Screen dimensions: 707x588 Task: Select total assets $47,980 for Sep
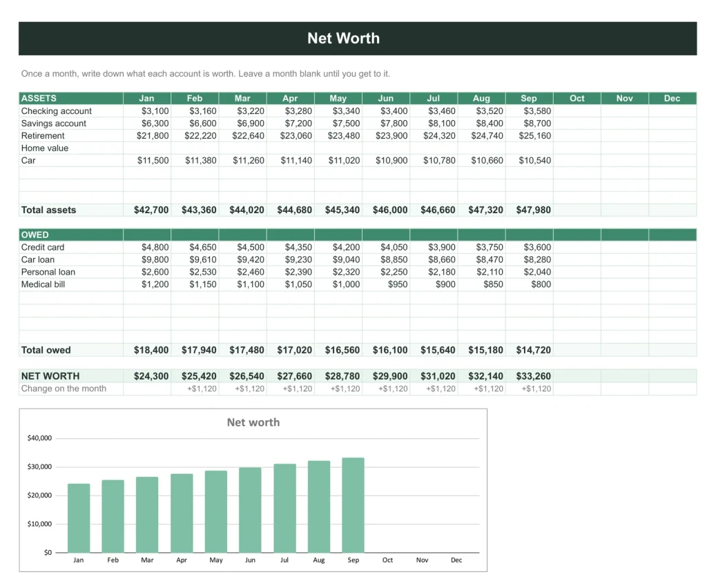[x=530, y=210]
